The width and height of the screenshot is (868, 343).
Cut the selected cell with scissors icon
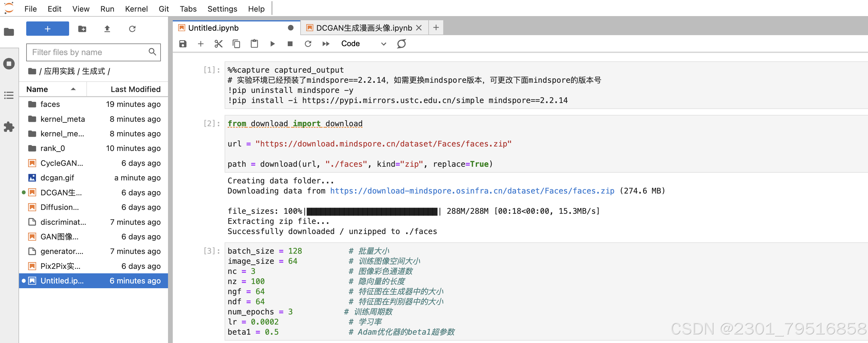point(218,44)
